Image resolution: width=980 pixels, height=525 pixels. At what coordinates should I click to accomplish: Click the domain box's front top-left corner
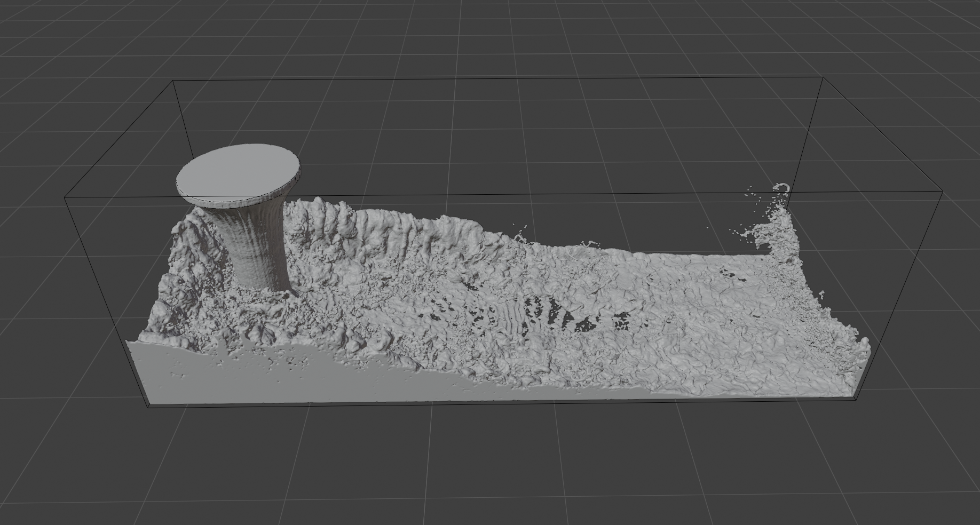(x=65, y=196)
